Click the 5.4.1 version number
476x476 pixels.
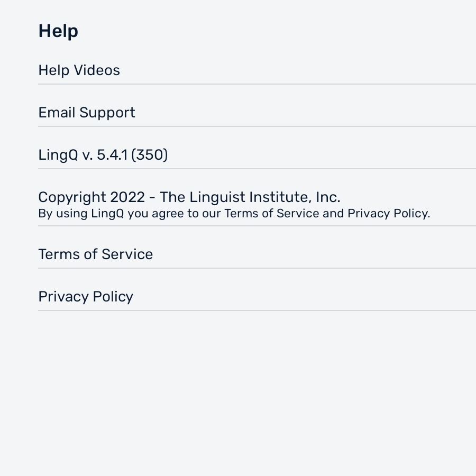[x=112, y=155]
